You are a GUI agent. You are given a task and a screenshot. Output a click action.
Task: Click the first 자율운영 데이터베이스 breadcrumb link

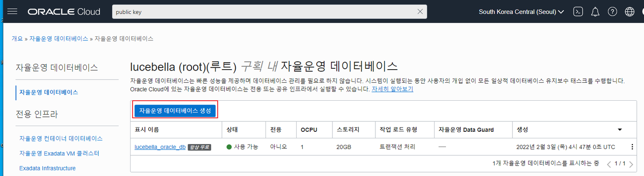(59, 39)
